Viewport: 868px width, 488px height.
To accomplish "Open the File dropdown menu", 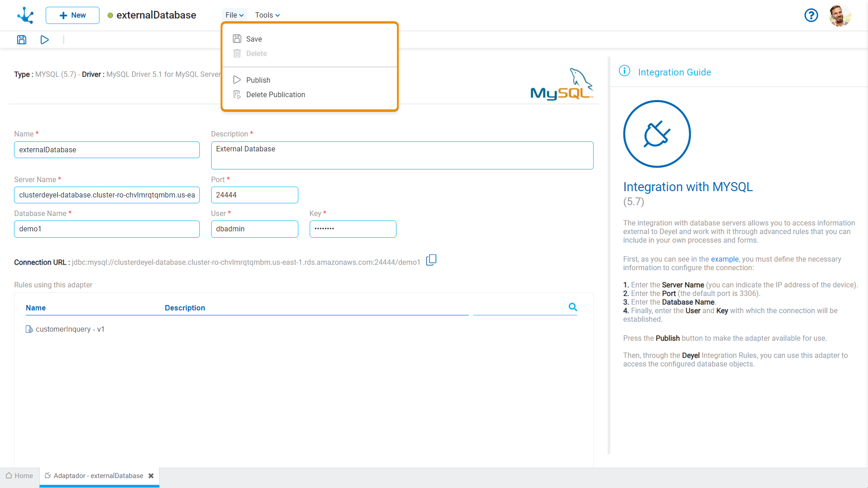I will [x=233, y=15].
